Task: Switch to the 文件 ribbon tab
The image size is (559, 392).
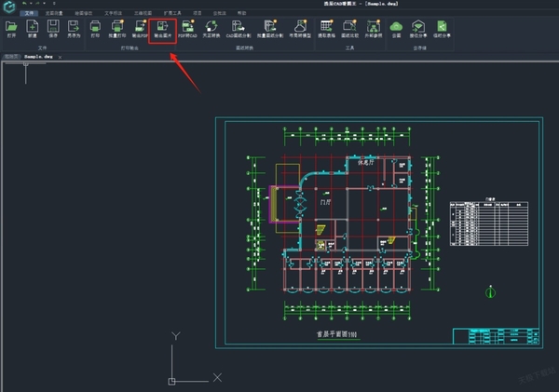Action: [28, 14]
